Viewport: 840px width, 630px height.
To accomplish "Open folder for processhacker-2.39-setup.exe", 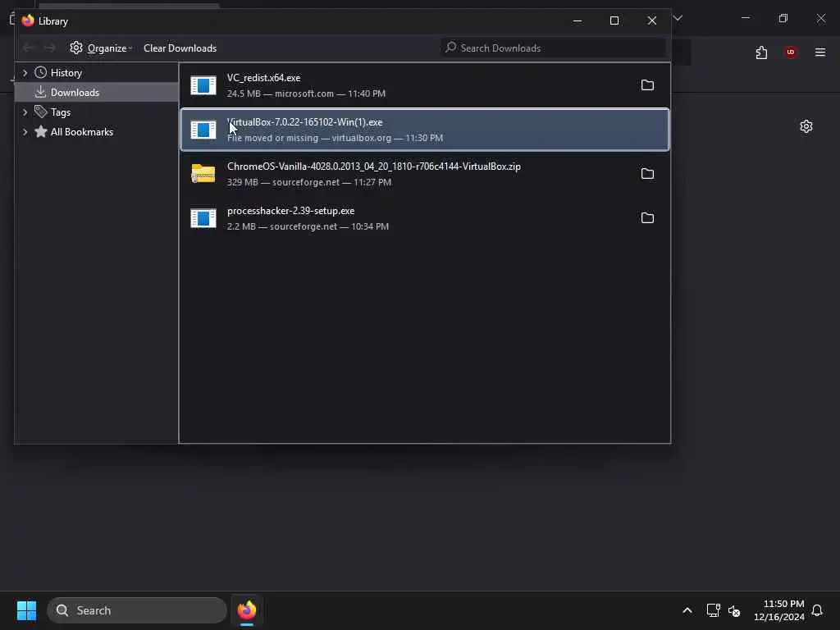I will click(647, 218).
